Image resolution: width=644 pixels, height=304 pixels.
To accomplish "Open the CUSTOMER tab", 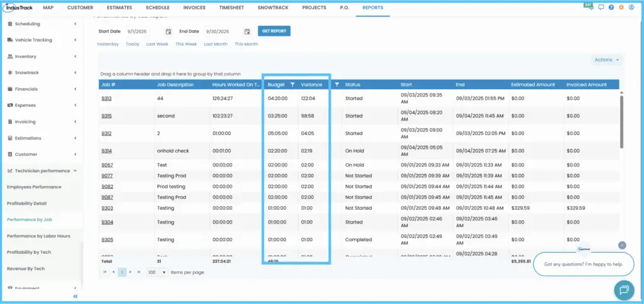I will point(80,8).
